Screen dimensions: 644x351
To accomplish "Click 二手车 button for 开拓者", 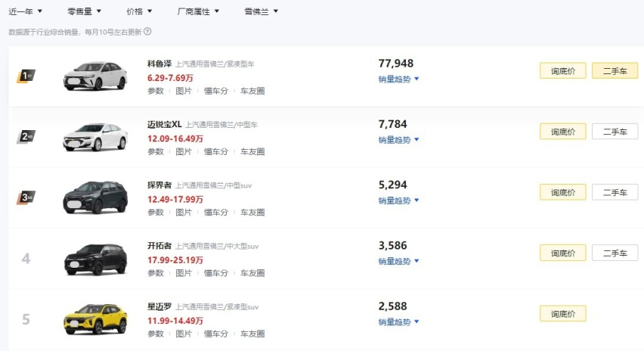I will [x=615, y=253].
